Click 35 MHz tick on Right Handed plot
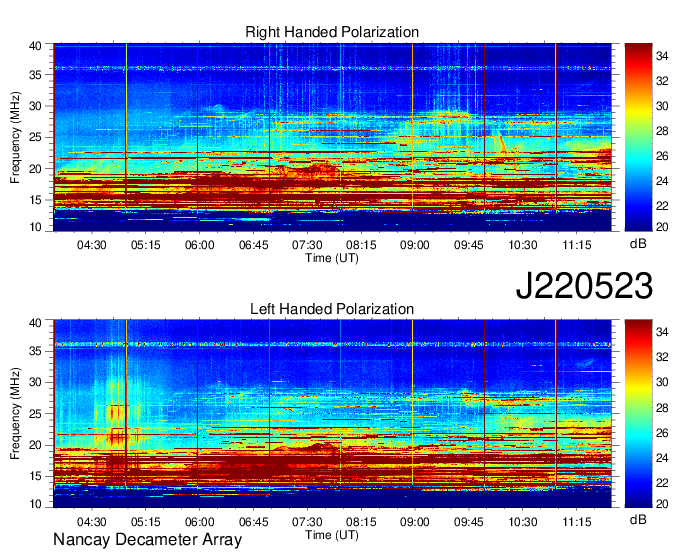Viewport: 680px width, 552px height. tap(36, 75)
